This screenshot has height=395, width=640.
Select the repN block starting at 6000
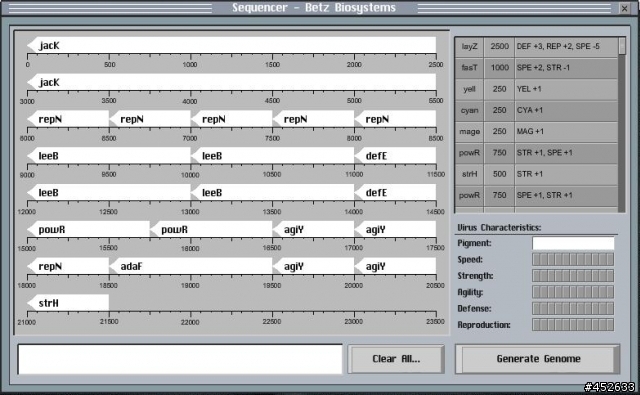(x=68, y=119)
